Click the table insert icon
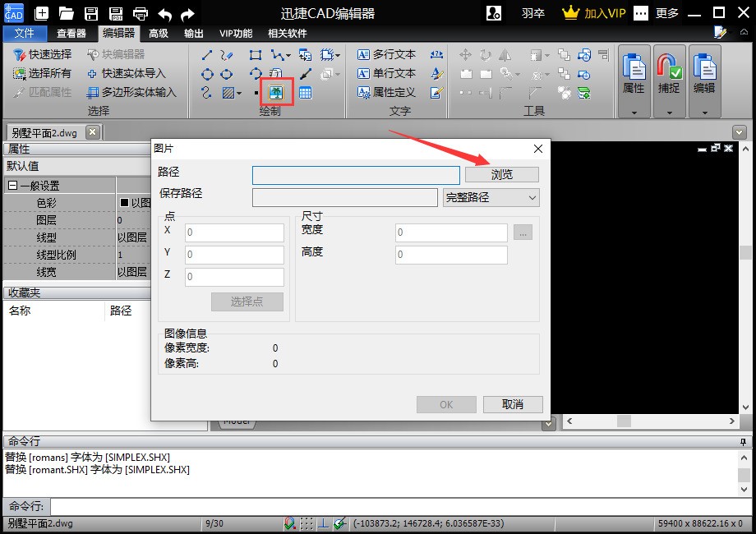This screenshot has height=534, width=756. click(305, 93)
